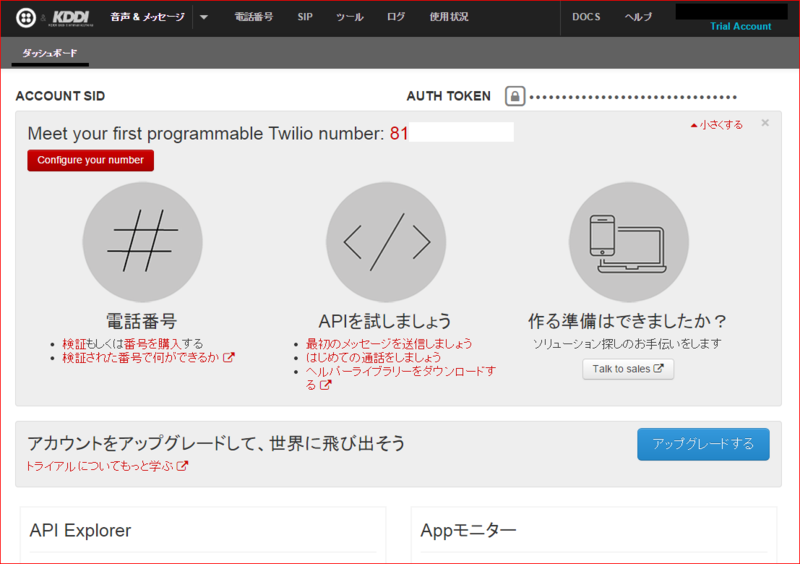
Task: Click external icon after ヘルパーライブラリー link
Action: point(326,385)
